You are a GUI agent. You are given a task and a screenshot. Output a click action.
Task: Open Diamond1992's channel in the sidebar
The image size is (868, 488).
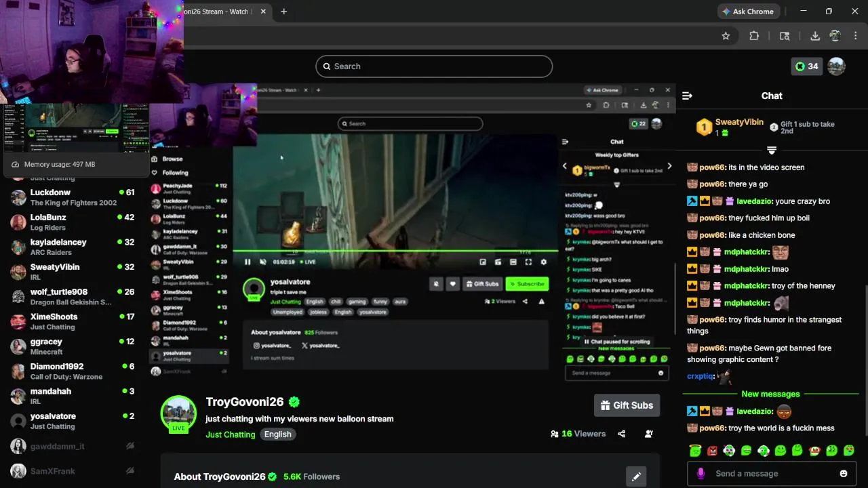click(73, 371)
